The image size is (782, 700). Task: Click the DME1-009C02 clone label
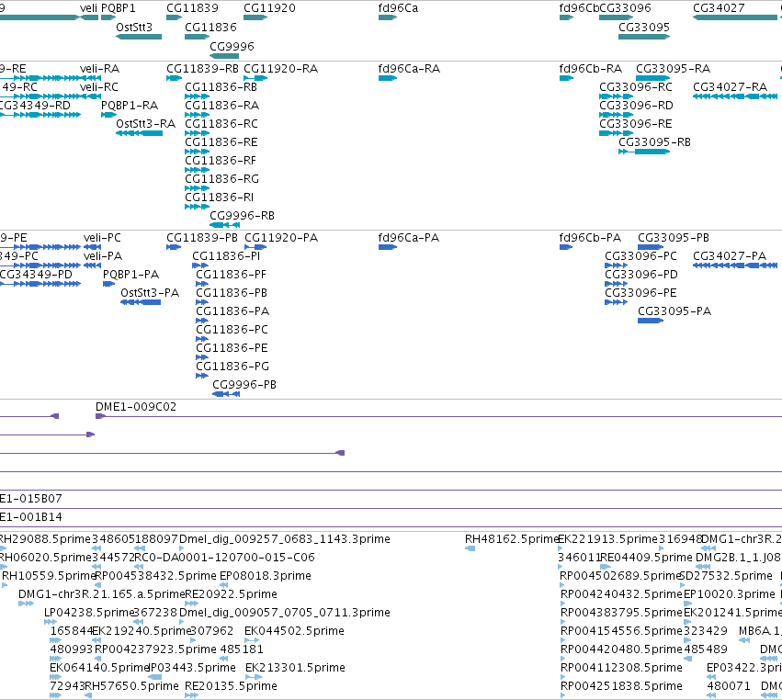(x=136, y=407)
